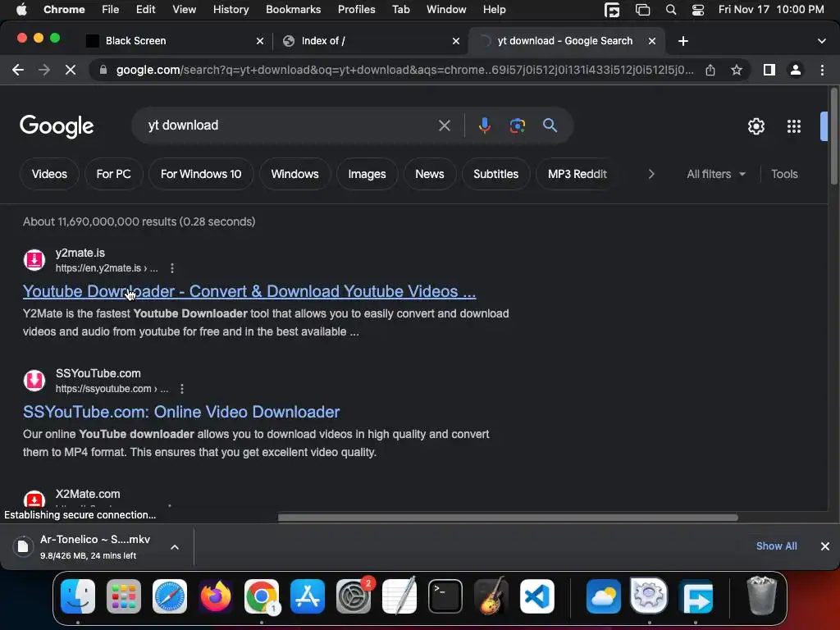The height and width of the screenshot is (630, 840).
Task: Open Control Center in menu bar
Action: click(698, 10)
